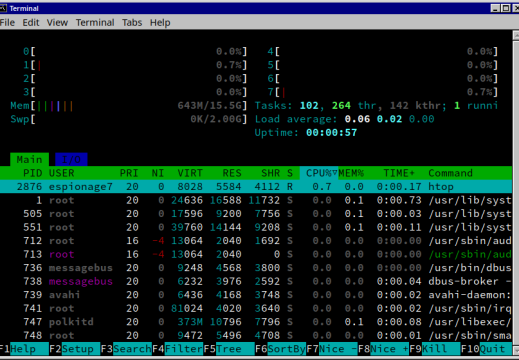Select the process row with PID 712

click(x=256, y=241)
